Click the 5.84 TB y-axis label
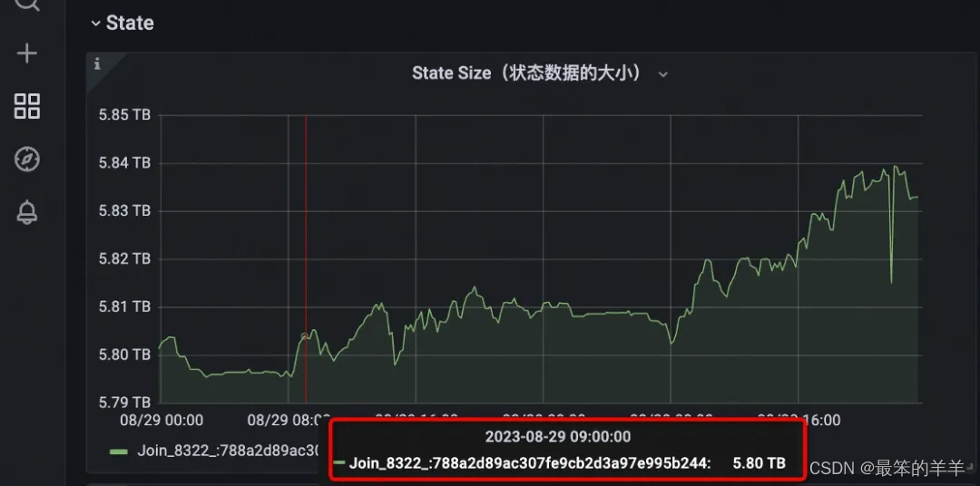The image size is (980, 486). [x=125, y=163]
